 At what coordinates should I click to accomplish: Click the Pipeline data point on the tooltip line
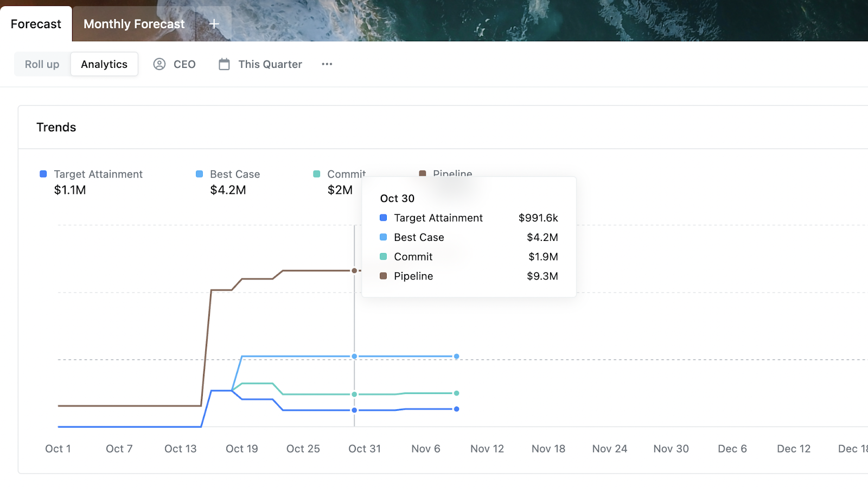click(x=354, y=270)
